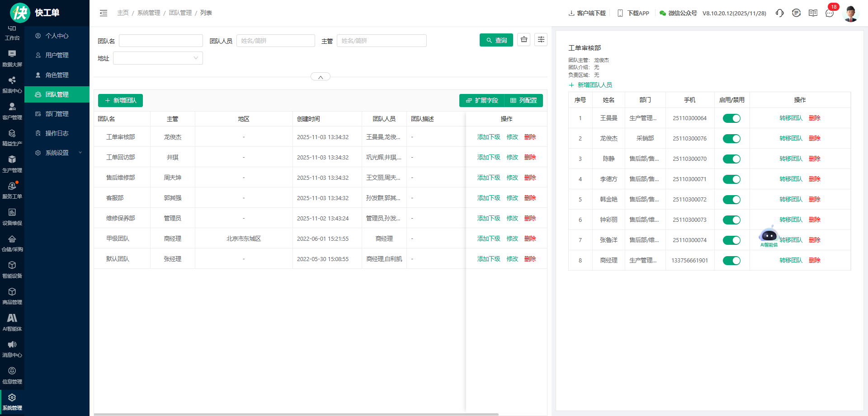Image resolution: width=868 pixels, height=416 pixels.
Task: Click the floating AI robot assistant icon
Action: pos(769,236)
